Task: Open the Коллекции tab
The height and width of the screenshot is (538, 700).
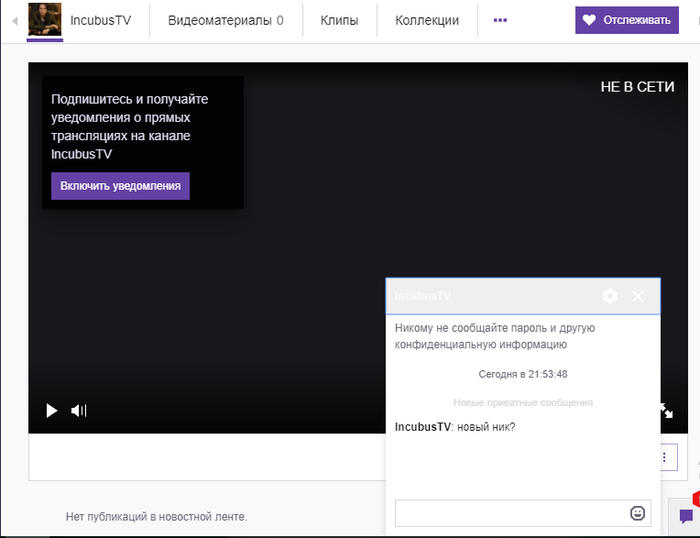Action: tap(427, 21)
